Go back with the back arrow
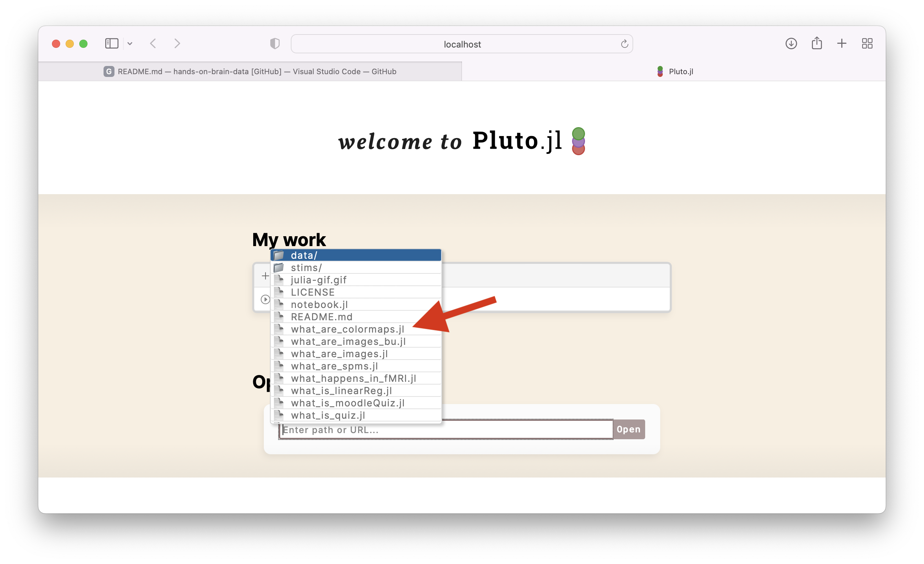Screen dimensions: 924x564 [153, 43]
